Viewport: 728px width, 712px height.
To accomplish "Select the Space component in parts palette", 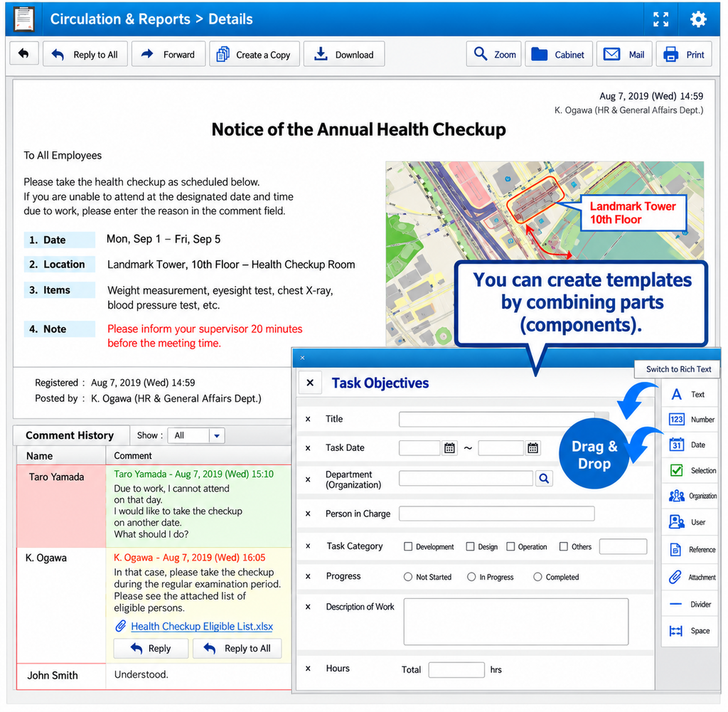I will pyautogui.click(x=690, y=631).
